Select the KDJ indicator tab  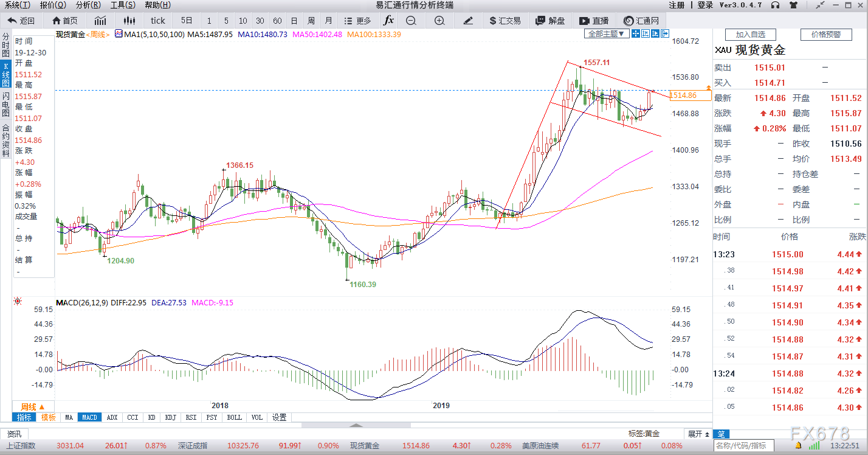click(x=171, y=417)
